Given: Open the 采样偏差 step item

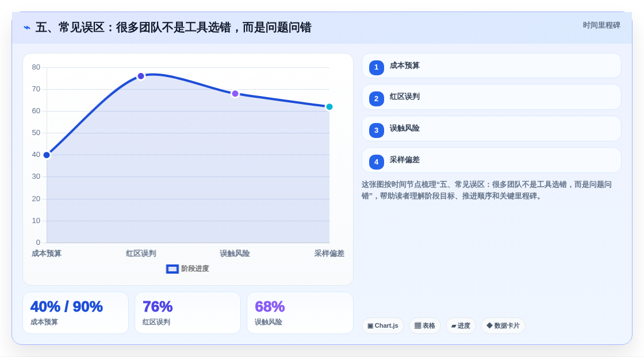Looking at the screenshot, I should pyautogui.click(x=491, y=160).
